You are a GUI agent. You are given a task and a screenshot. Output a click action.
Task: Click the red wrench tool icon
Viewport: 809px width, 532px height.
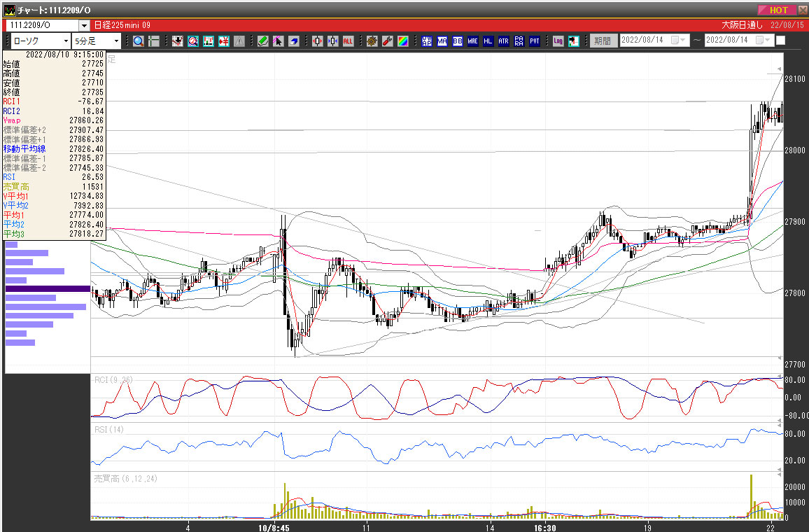(x=388, y=41)
